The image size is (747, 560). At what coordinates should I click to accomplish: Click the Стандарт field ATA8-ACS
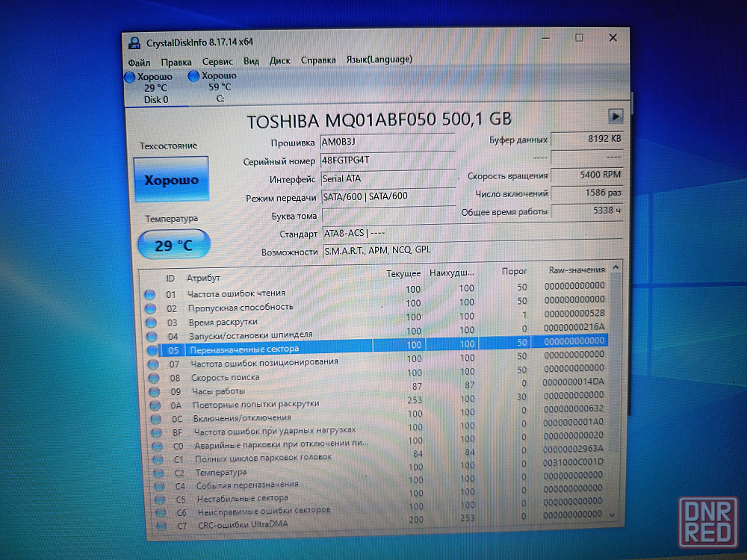coord(473,233)
